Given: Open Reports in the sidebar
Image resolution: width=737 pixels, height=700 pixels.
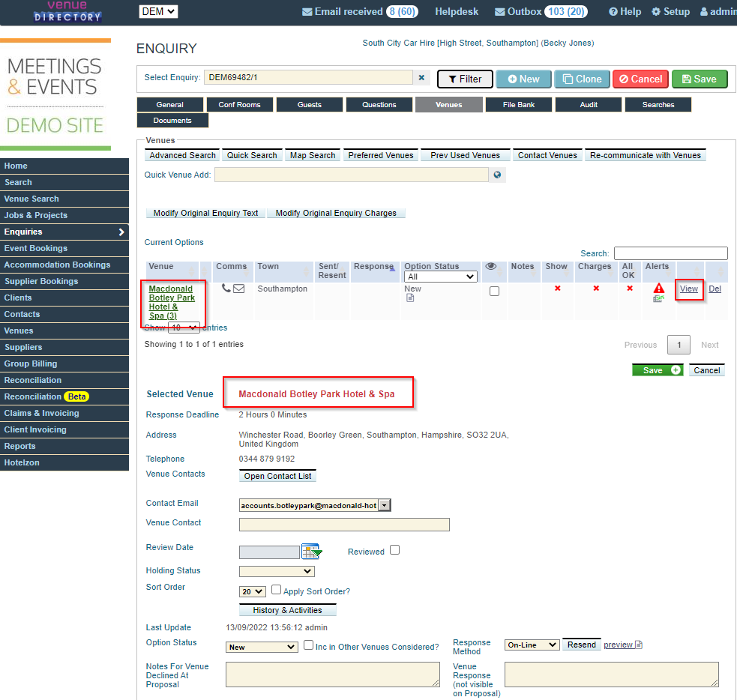Looking at the screenshot, I should 64,446.
